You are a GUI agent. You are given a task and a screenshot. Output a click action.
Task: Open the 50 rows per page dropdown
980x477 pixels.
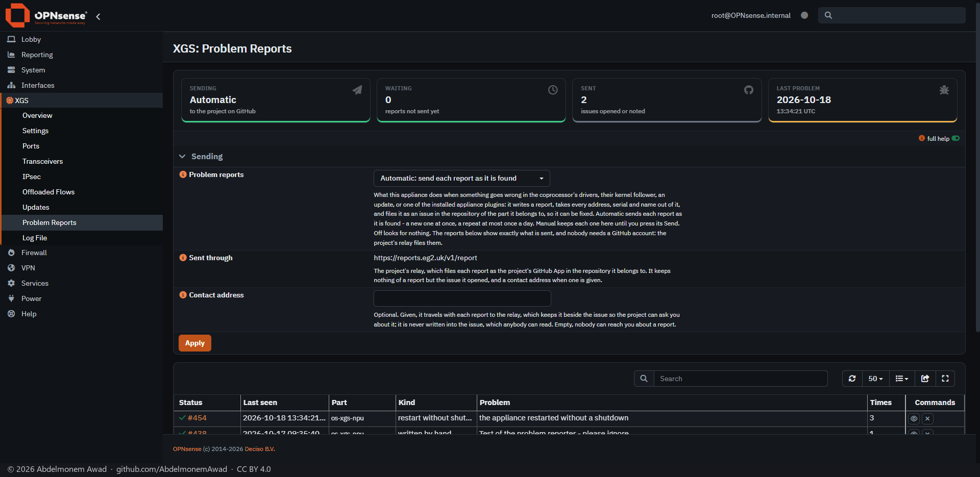click(x=876, y=379)
